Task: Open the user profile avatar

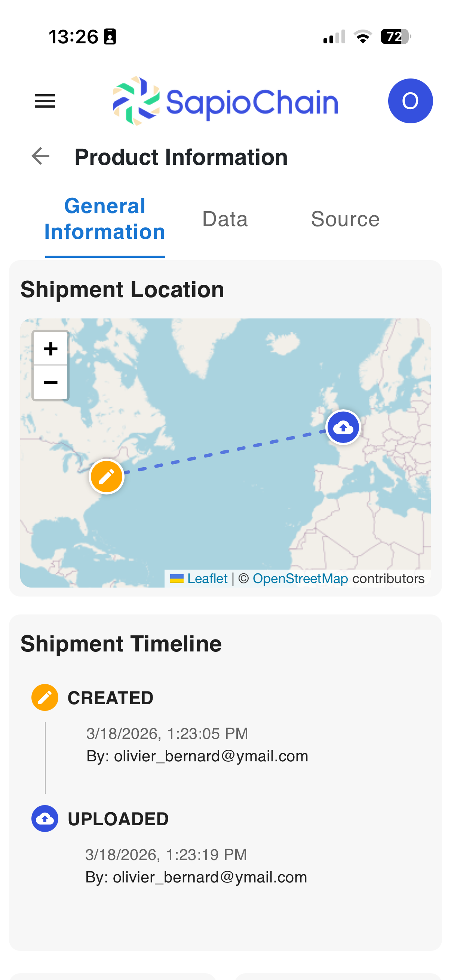Action: pyautogui.click(x=410, y=101)
